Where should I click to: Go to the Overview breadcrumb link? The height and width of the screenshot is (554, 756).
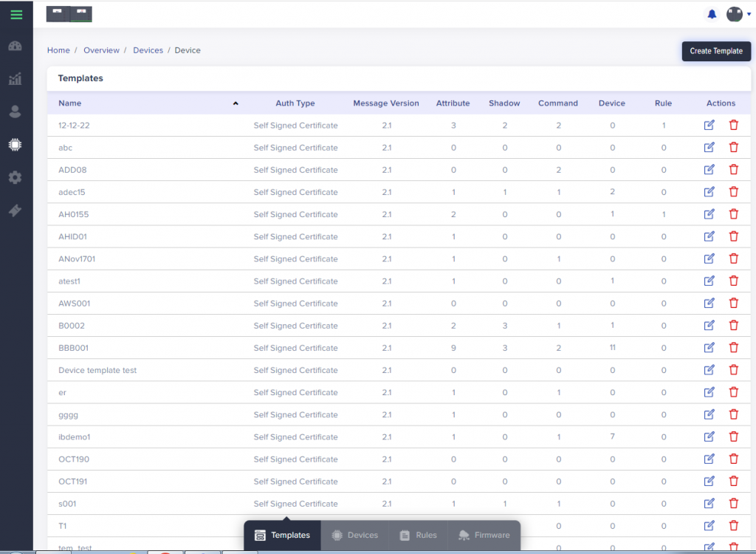[101, 50]
